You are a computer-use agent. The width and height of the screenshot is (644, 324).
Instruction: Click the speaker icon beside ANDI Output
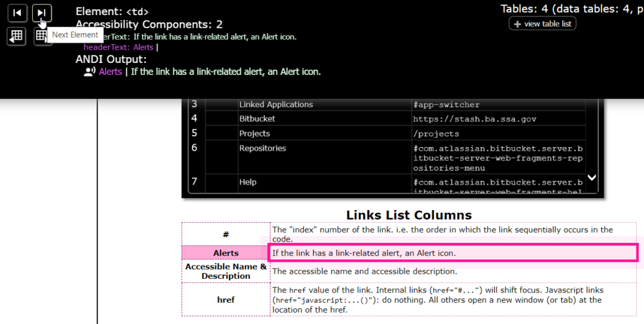click(89, 72)
